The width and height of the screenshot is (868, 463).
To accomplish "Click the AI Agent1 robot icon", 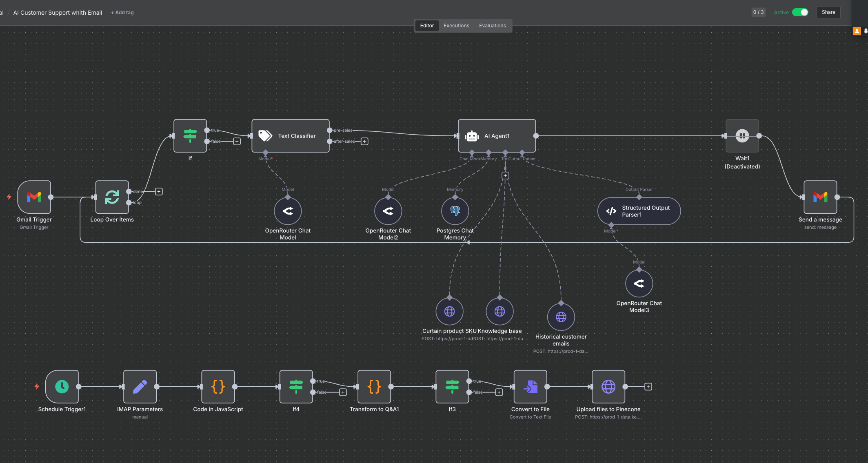I will click(472, 136).
